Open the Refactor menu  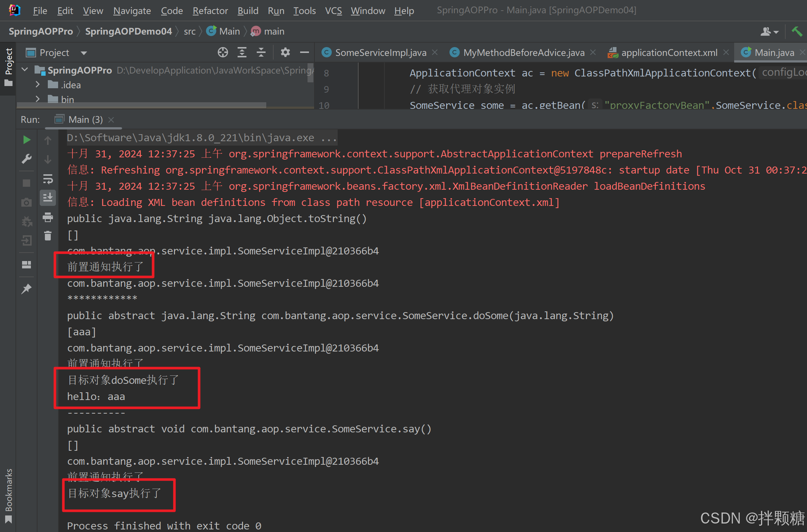pyautogui.click(x=210, y=11)
